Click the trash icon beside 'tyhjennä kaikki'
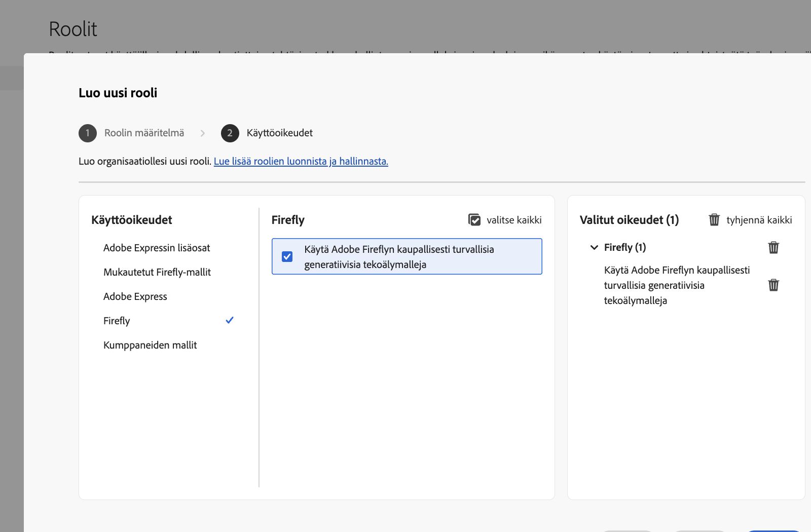811x532 pixels. pyautogui.click(x=714, y=220)
